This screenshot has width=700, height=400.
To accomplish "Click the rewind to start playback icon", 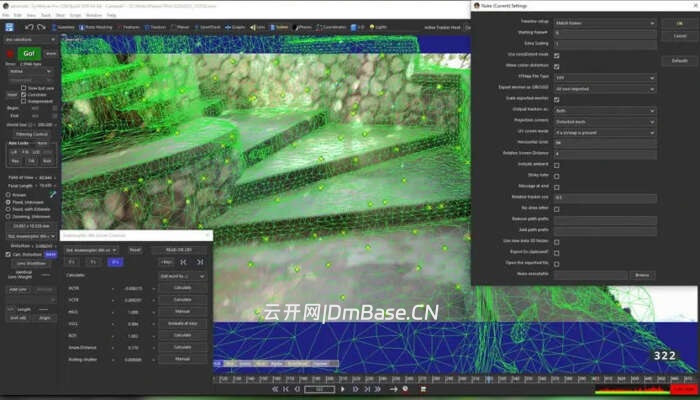I will [275, 389].
